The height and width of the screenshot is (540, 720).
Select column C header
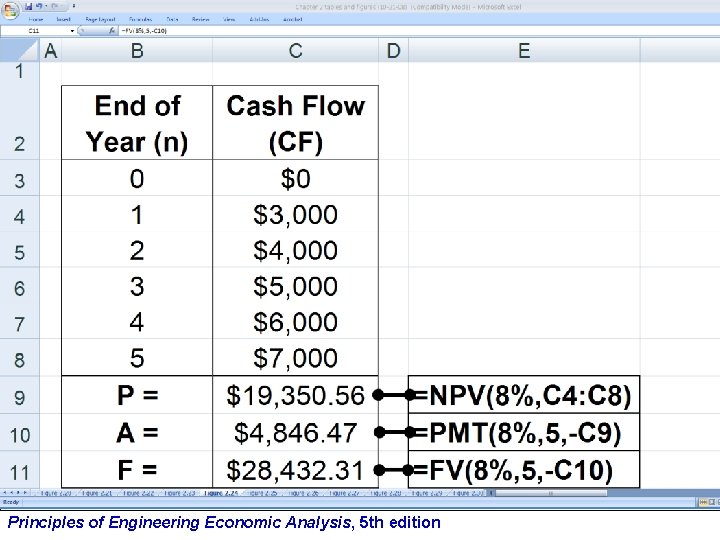tap(295, 51)
